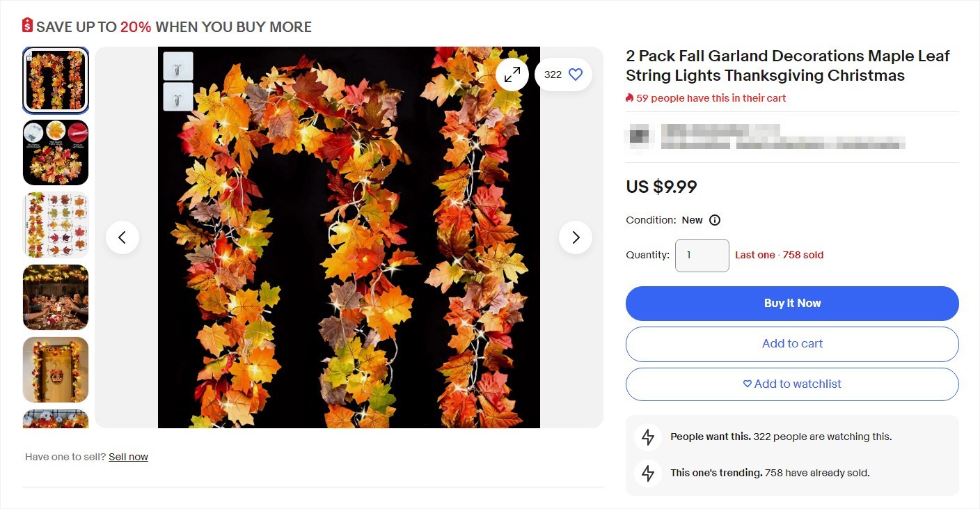Click the lightning bolt beside This one's trending
This screenshot has width=980, height=509.
coord(647,473)
